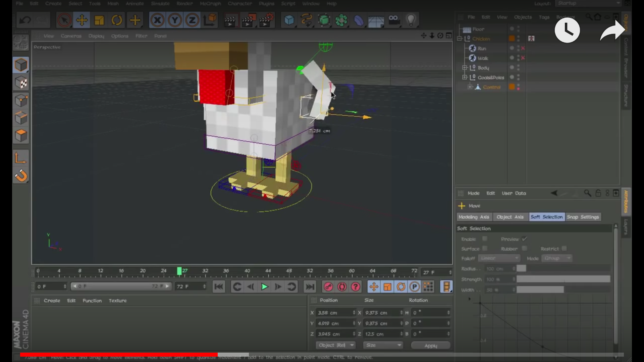Open viewport Display menu
This screenshot has width=644, height=362.
(x=96, y=36)
